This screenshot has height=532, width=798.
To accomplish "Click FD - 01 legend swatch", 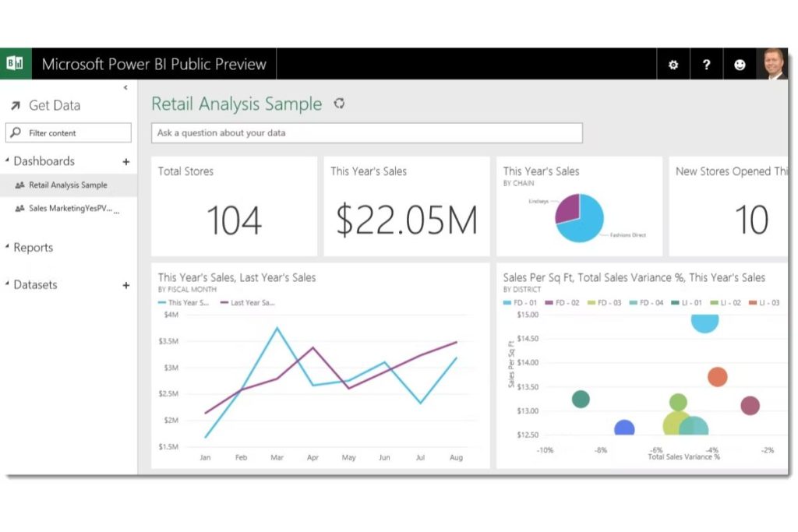I will tap(507, 303).
